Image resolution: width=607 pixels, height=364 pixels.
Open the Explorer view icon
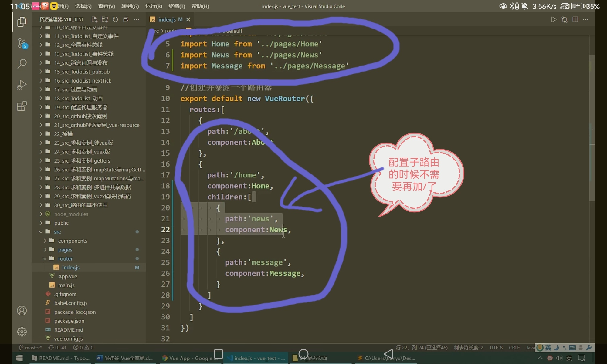coord(22,22)
